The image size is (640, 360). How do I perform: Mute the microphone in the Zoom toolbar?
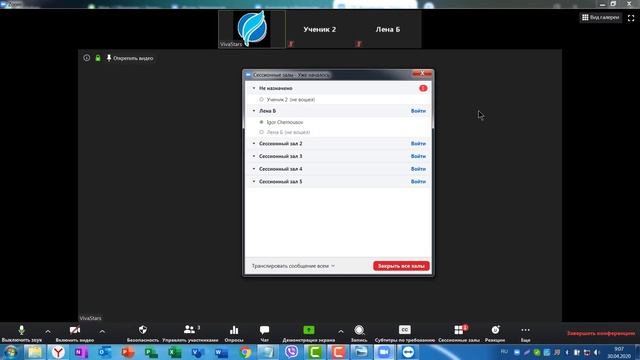[21, 333]
